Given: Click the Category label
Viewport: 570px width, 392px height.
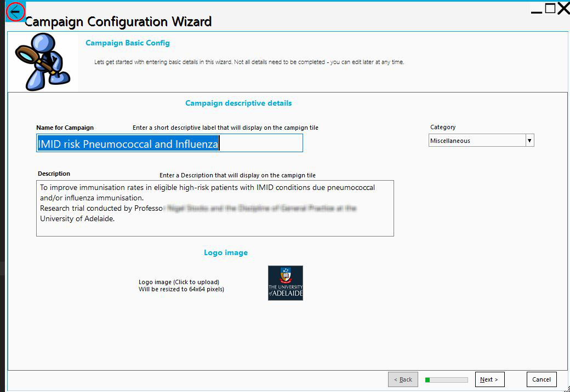Looking at the screenshot, I should pos(443,127).
